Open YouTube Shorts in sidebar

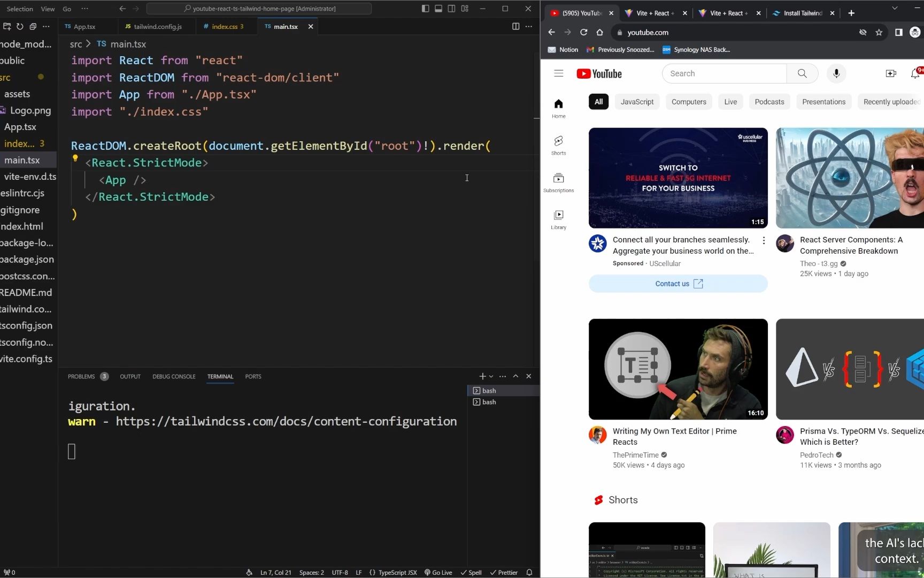pos(559,146)
